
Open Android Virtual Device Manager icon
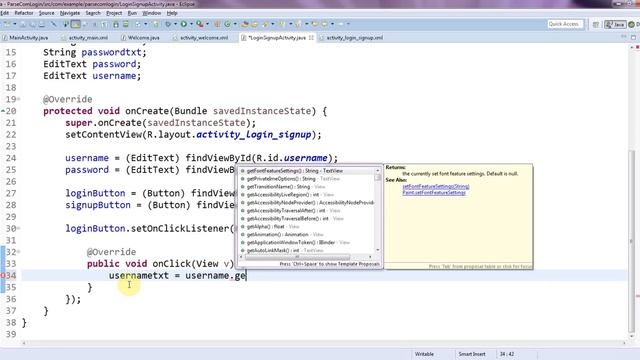click(x=126, y=24)
